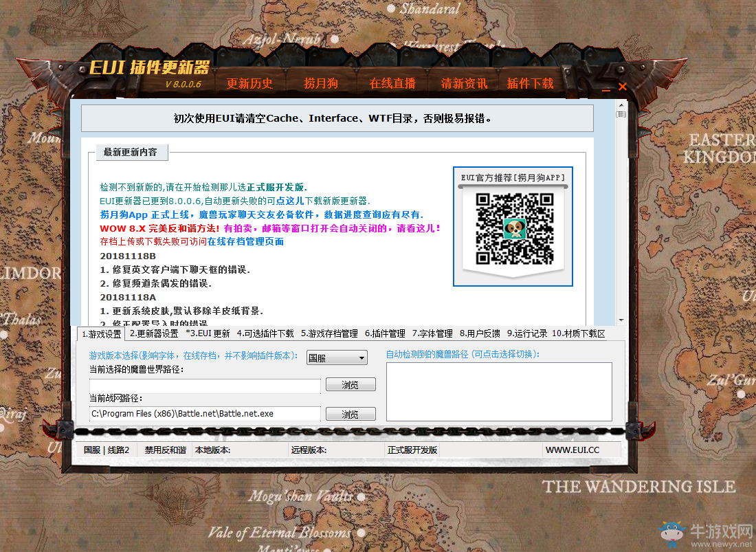Click the 20181118B changelog heading

[128, 256]
